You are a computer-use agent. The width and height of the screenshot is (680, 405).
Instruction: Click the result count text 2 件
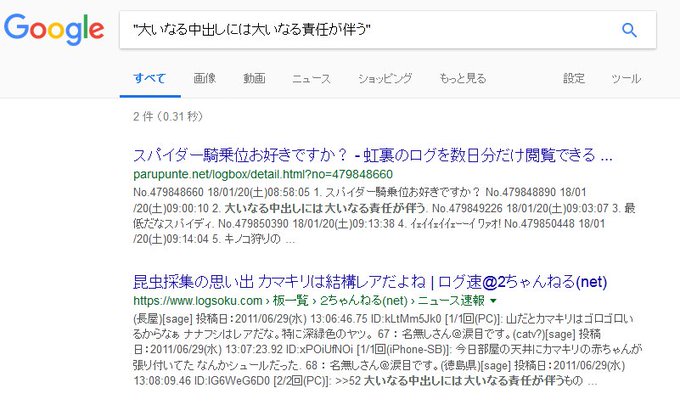click(168, 116)
